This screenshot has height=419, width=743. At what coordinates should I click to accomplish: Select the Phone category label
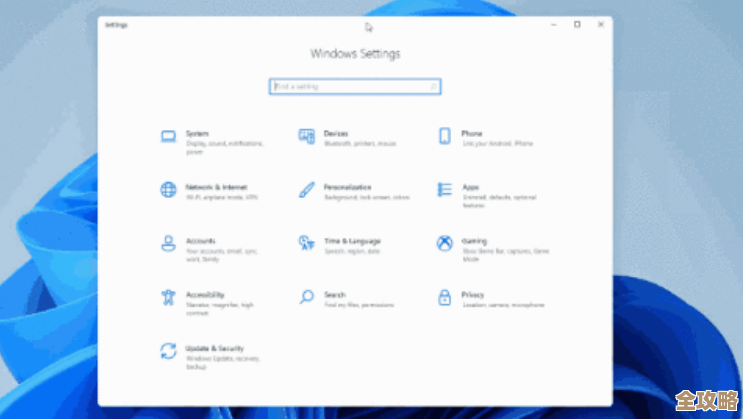click(x=471, y=134)
